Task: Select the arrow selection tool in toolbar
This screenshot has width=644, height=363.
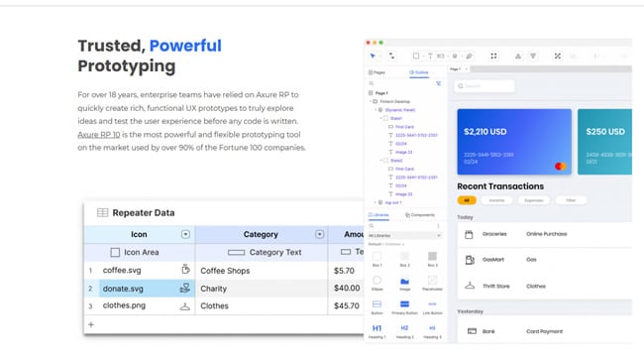Action: pos(373,56)
